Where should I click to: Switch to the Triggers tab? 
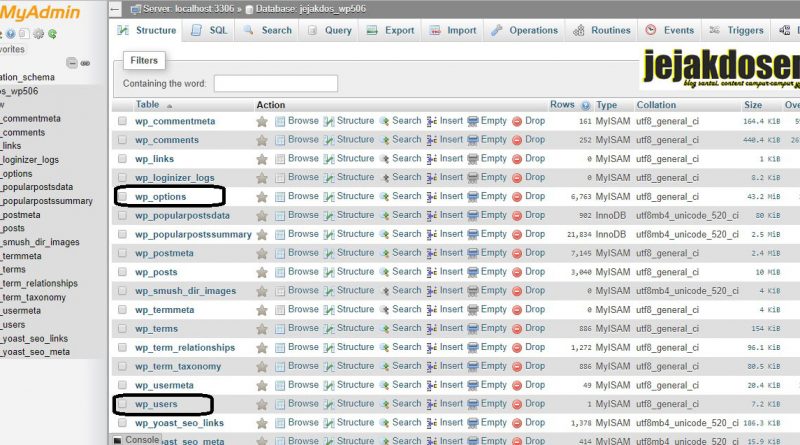click(x=737, y=31)
